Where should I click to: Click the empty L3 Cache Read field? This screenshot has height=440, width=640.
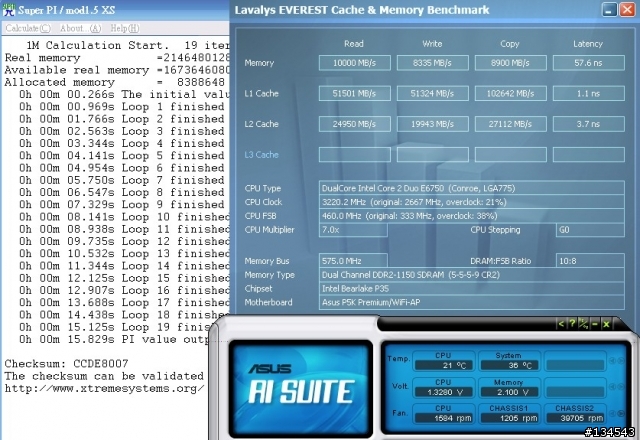pyautogui.click(x=354, y=155)
